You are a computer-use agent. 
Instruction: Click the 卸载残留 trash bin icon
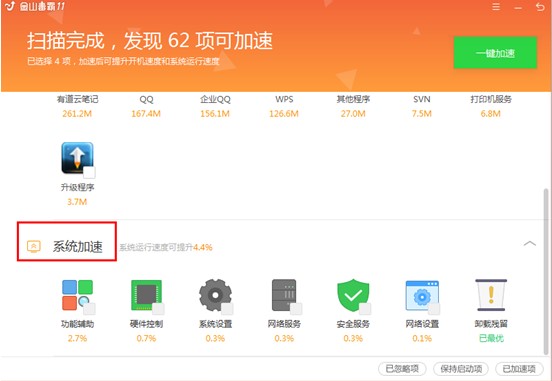(x=491, y=295)
